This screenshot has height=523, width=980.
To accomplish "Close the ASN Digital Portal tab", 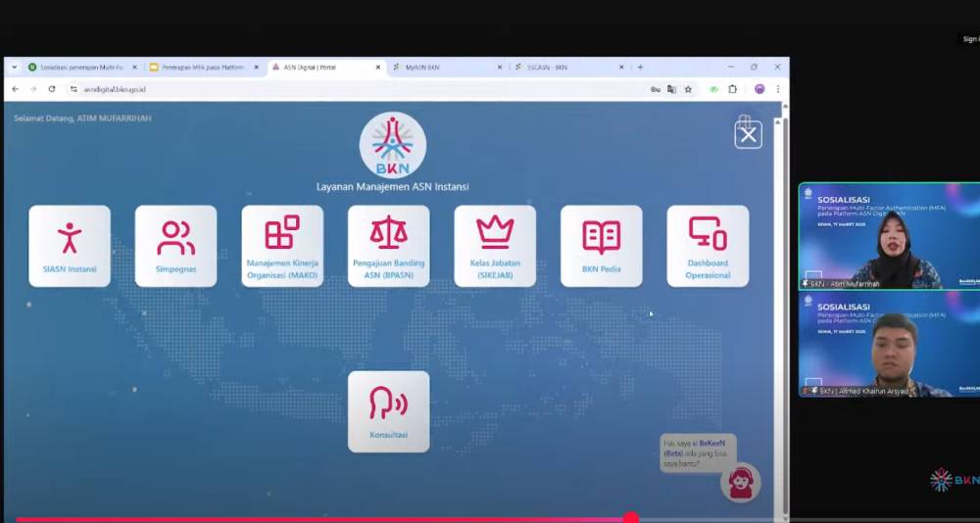I will click(377, 67).
